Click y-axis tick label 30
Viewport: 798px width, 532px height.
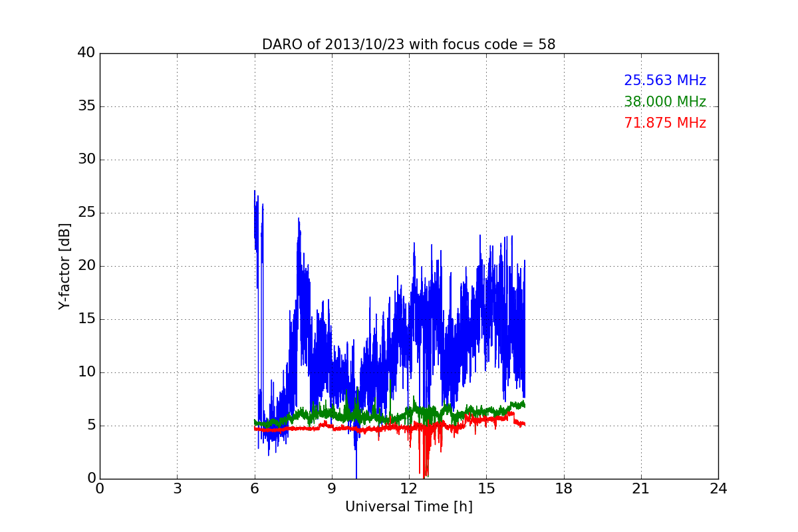86,160
